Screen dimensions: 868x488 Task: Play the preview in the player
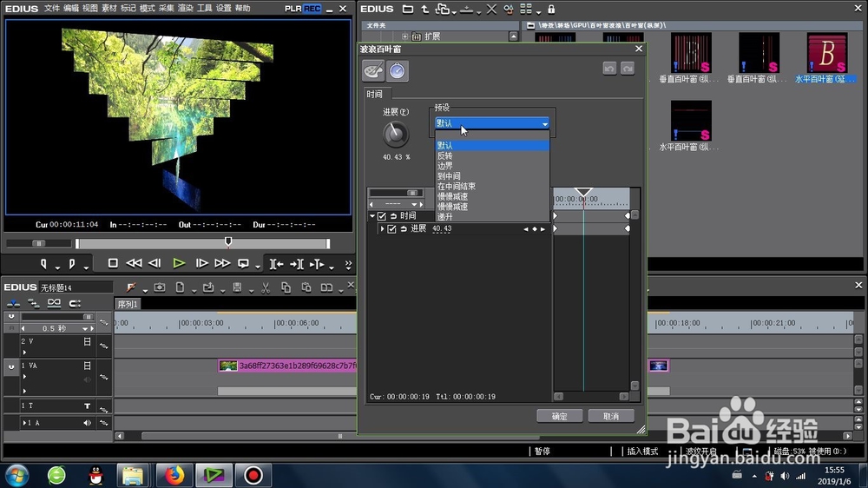click(x=178, y=264)
